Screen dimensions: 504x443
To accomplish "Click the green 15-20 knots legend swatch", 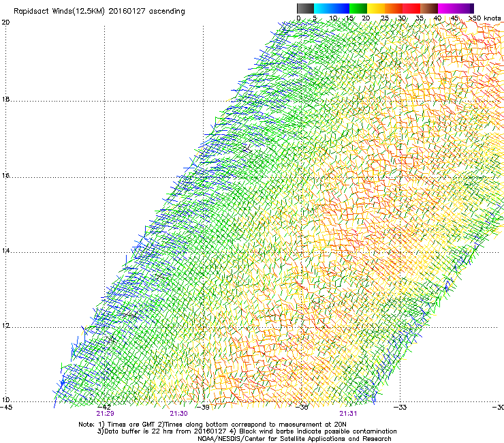I will [x=358, y=8].
